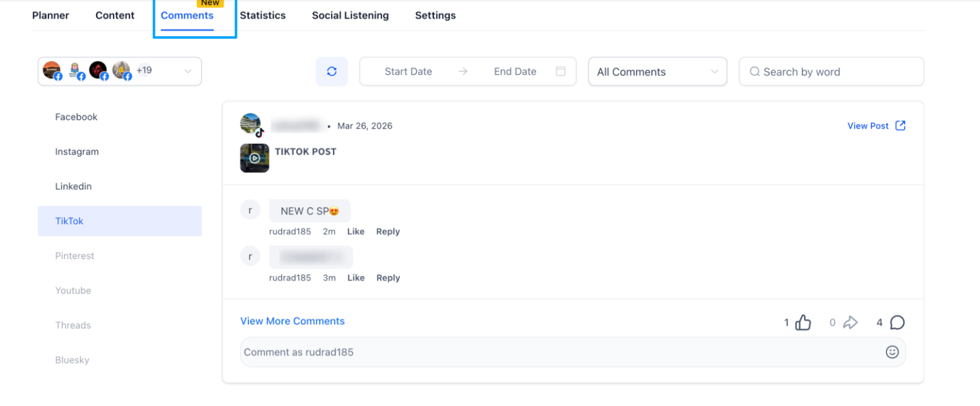980x406 pixels.
Task: Click the share arrow icon
Action: (x=850, y=322)
